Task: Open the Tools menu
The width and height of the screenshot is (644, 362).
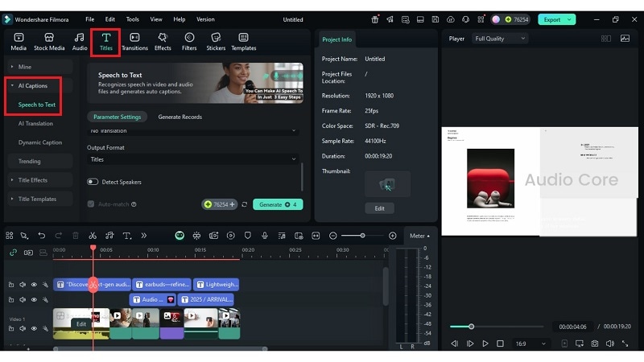Action: coord(132,19)
